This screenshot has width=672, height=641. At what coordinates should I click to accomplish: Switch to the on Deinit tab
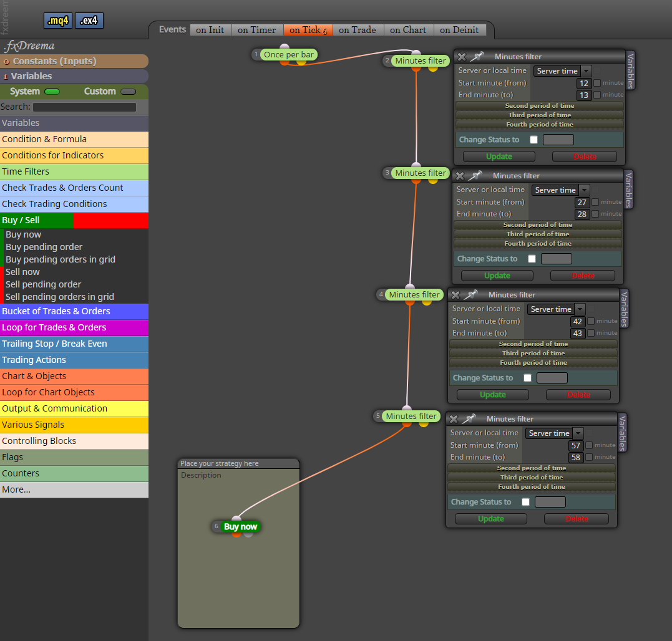coord(459,30)
